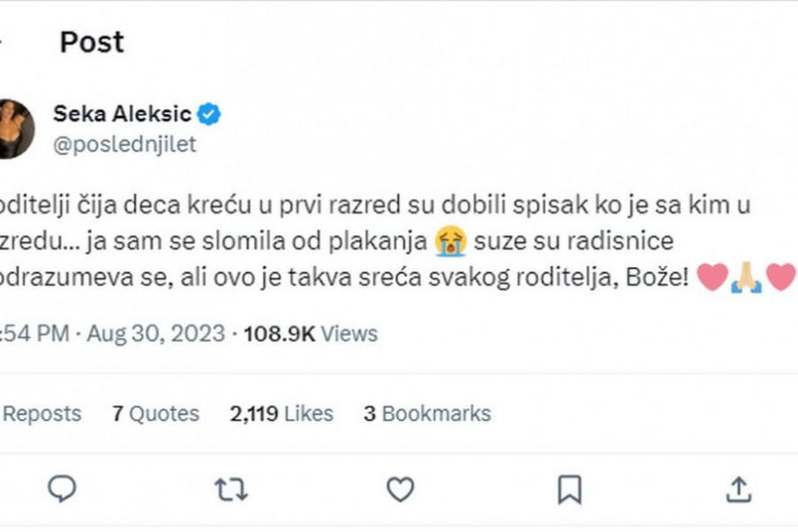The image size is (798, 532).
Task: Click the 3 Bookmarks count
Action: point(426,413)
